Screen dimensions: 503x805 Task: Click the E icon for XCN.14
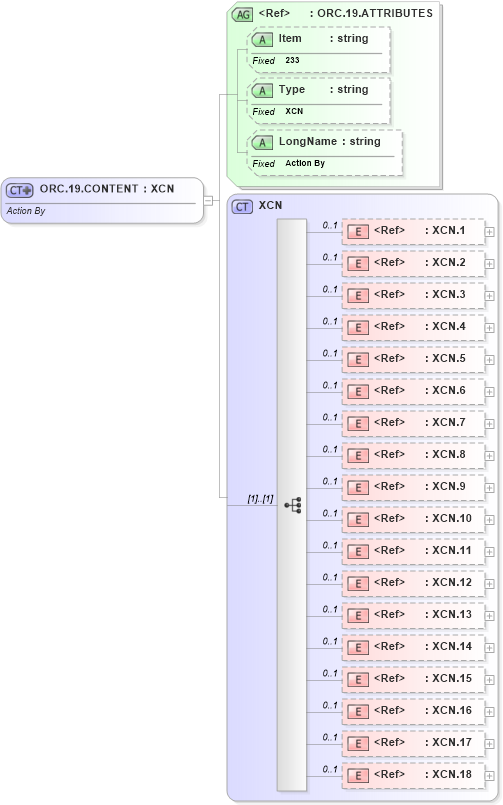coord(358,647)
